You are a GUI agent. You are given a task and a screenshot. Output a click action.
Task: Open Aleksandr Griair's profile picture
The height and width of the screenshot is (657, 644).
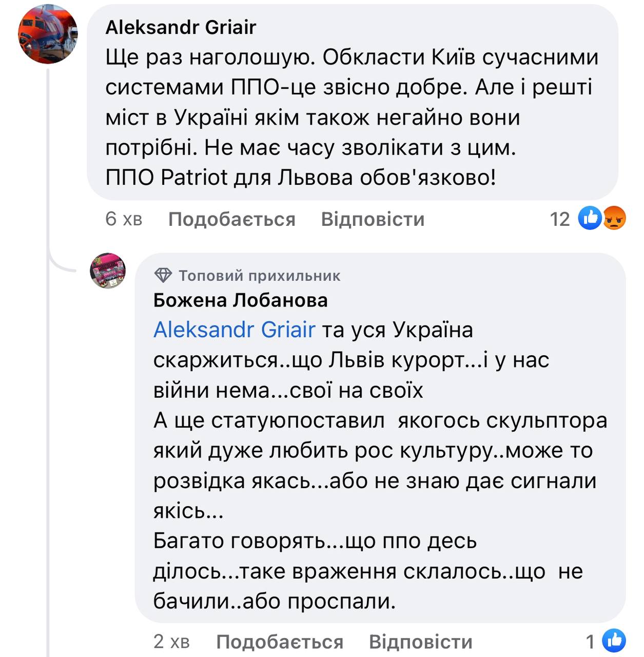[48, 34]
